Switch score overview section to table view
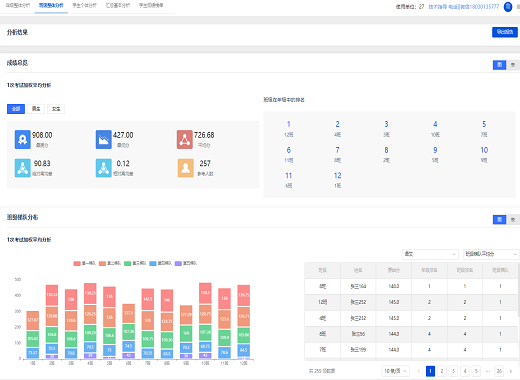 (x=513, y=65)
